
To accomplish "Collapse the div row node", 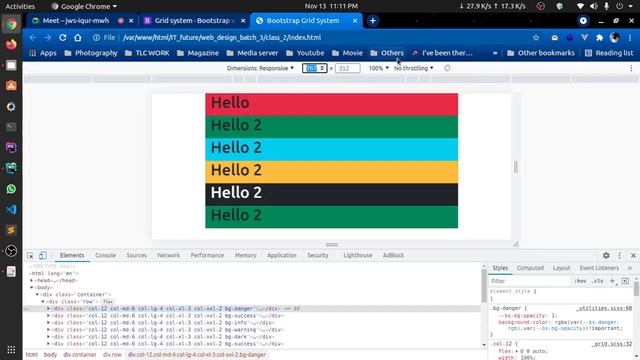I will click(43, 301).
